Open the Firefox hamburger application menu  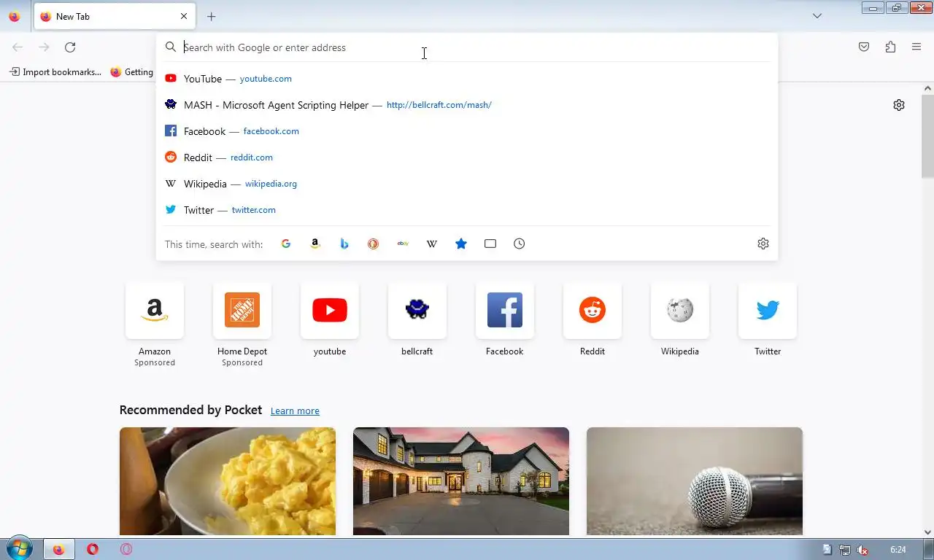pos(916,47)
